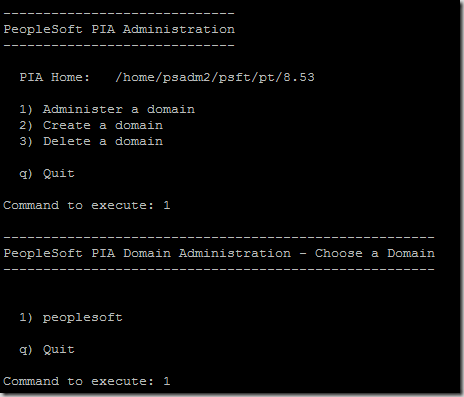
Task: Click the number '3)' beside Delete a domain
Action: click(x=26, y=141)
